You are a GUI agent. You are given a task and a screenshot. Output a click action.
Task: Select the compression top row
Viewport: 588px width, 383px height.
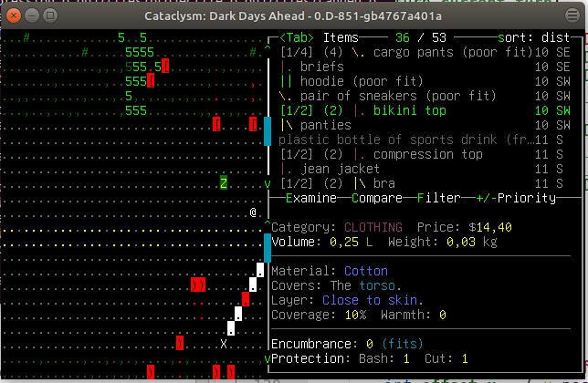(425, 154)
